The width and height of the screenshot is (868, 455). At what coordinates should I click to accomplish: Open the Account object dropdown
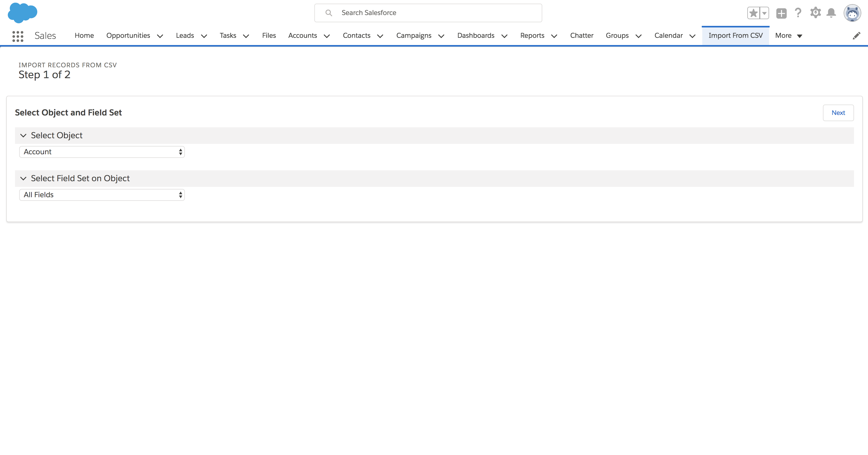(x=102, y=152)
